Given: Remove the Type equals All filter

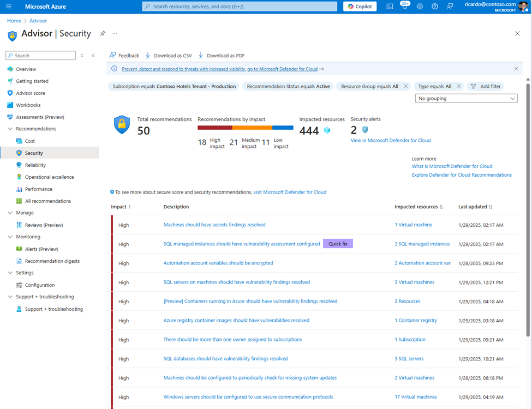Looking at the screenshot, I should [x=459, y=86].
